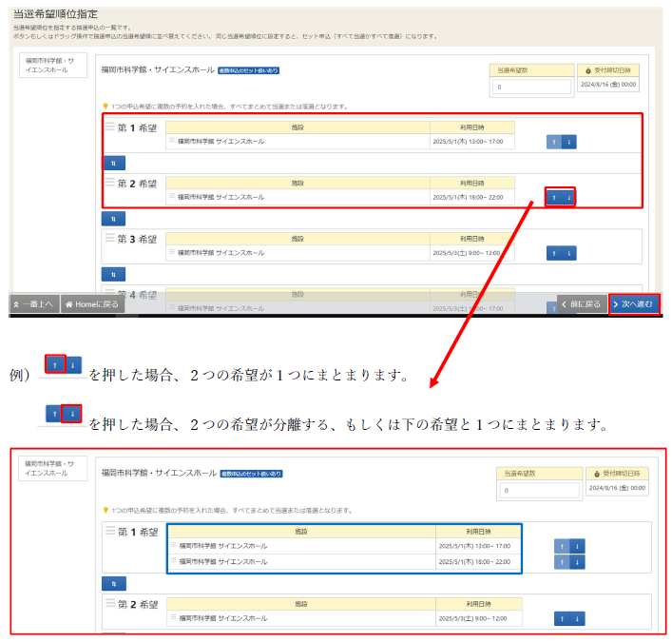Click 2025/5/1(木) 13:00~17:00 cell in upper screenshot
The height and width of the screenshot is (642, 672).
[472, 142]
